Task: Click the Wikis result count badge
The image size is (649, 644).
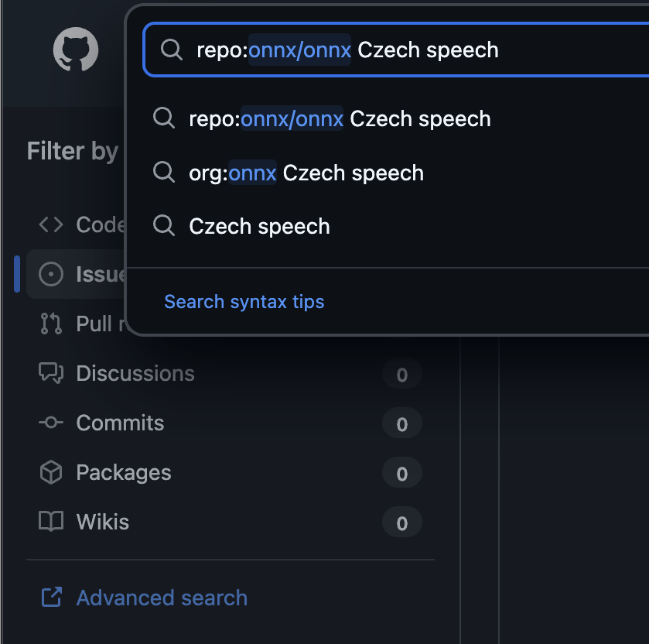Action: 401,523
